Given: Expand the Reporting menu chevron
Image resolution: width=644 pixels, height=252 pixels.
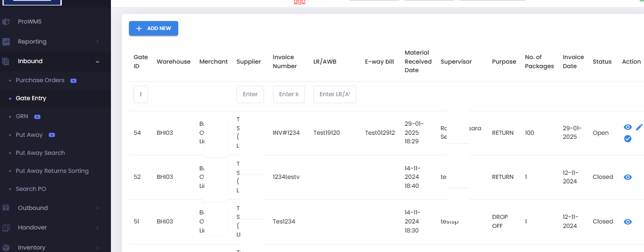Looking at the screenshot, I should (97, 42).
